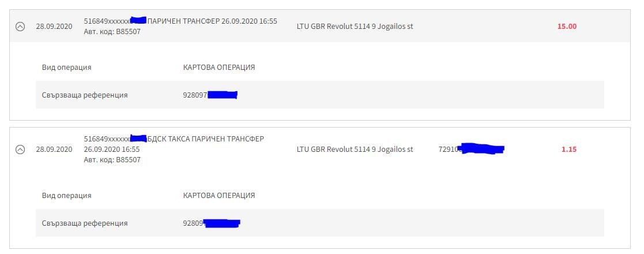Select КАРТОВА ОПЕРАЦИЯ in the 15.00 transaction details
644x254 pixels.
(x=219, y=68)
